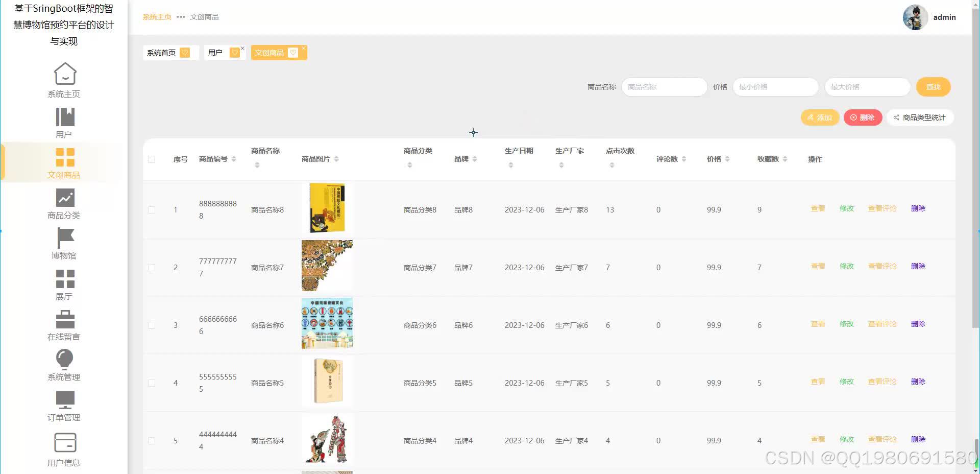Open 用户 bookmark icon in sidebar

pos(65,117)
